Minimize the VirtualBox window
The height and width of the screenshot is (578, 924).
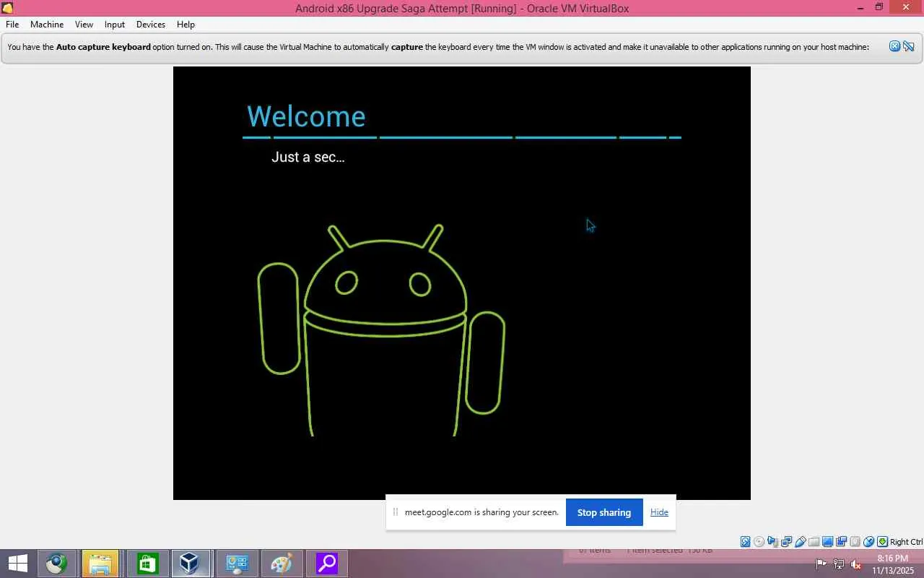(860, 8)
